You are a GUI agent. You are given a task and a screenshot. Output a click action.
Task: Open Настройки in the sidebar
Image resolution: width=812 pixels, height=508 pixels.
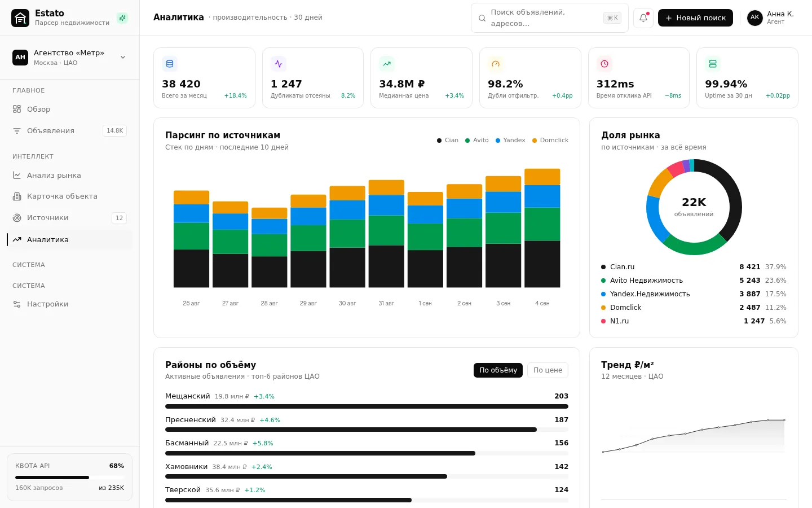[x=70, y=304]
